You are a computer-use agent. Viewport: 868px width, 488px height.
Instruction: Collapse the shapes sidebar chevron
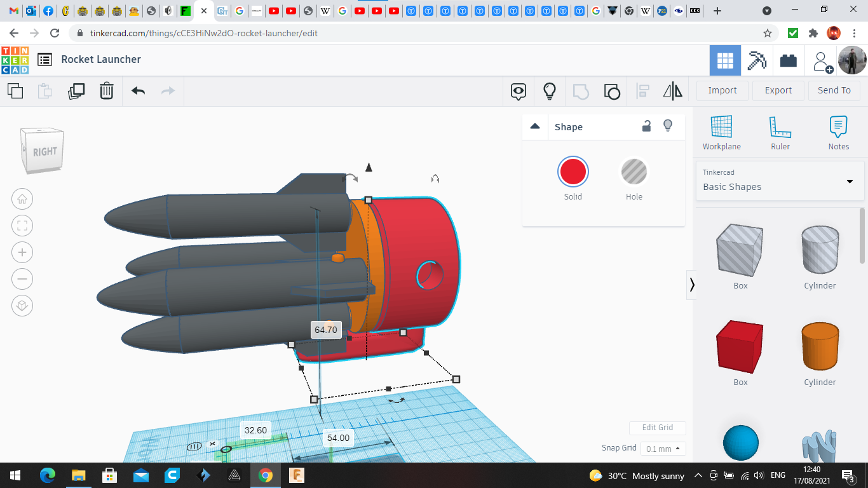coord(692,285)
